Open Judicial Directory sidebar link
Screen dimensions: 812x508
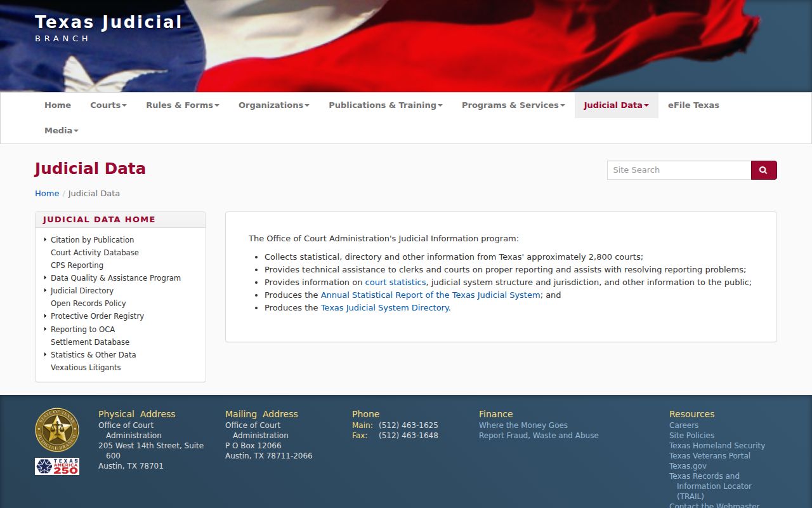tap(82, 290)
